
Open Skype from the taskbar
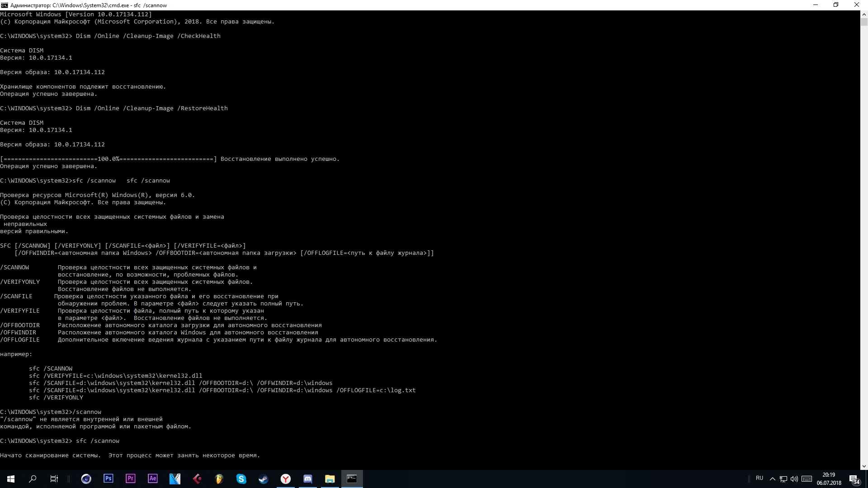[241, 479]
